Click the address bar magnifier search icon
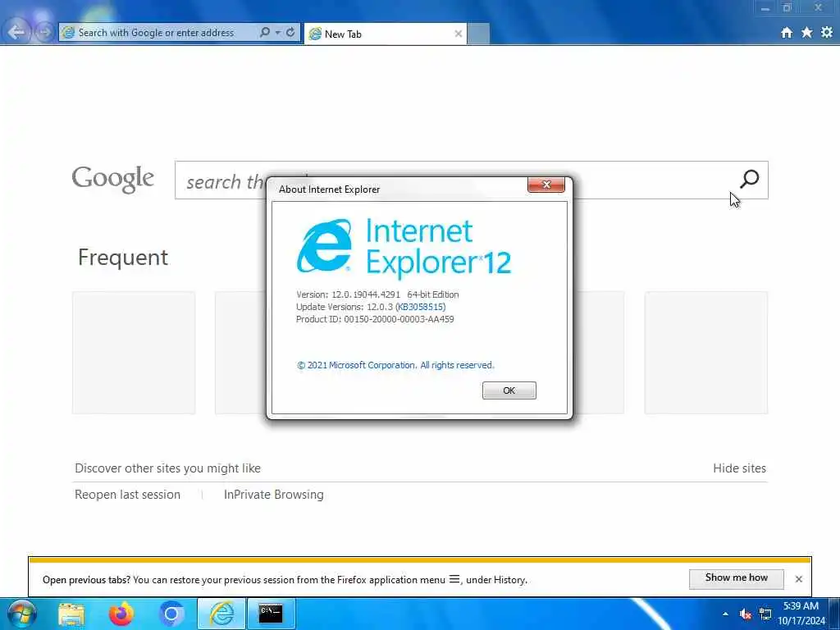840x630 pixels. [x=265, y=32]
